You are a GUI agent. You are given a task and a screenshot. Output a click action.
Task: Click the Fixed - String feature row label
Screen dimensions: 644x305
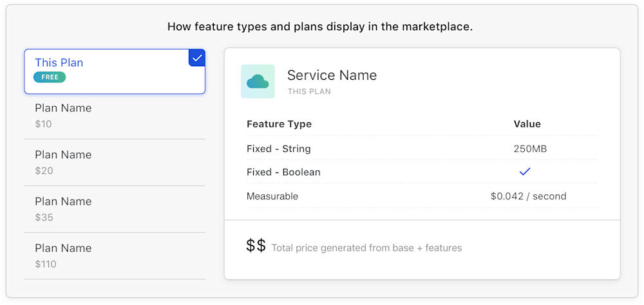click(278, 149)
